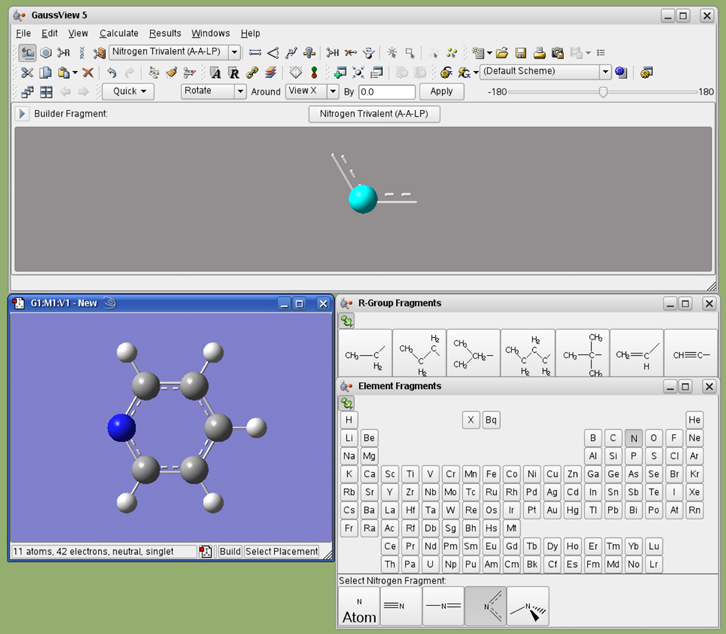Open the Calculate menu

(x=118, y=33)
